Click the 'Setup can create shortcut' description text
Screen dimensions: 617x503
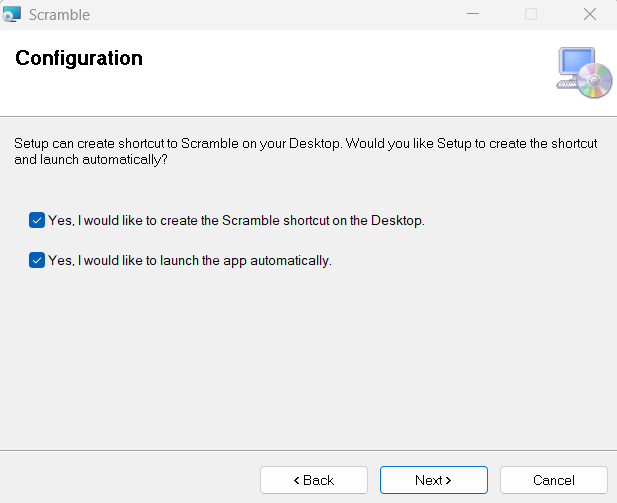pyautogui.click(x=306, y=152)
